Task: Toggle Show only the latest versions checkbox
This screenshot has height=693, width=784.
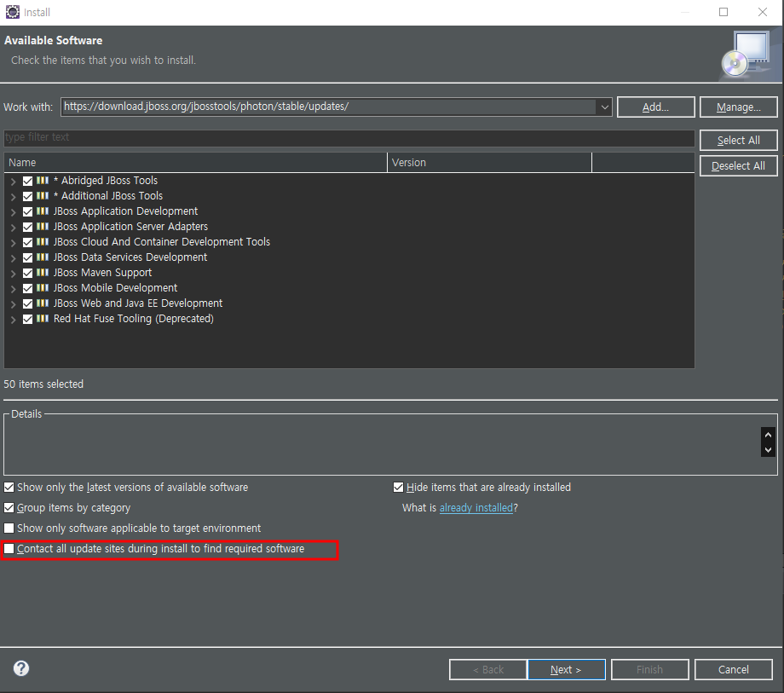Action: (x=9, y=487)
